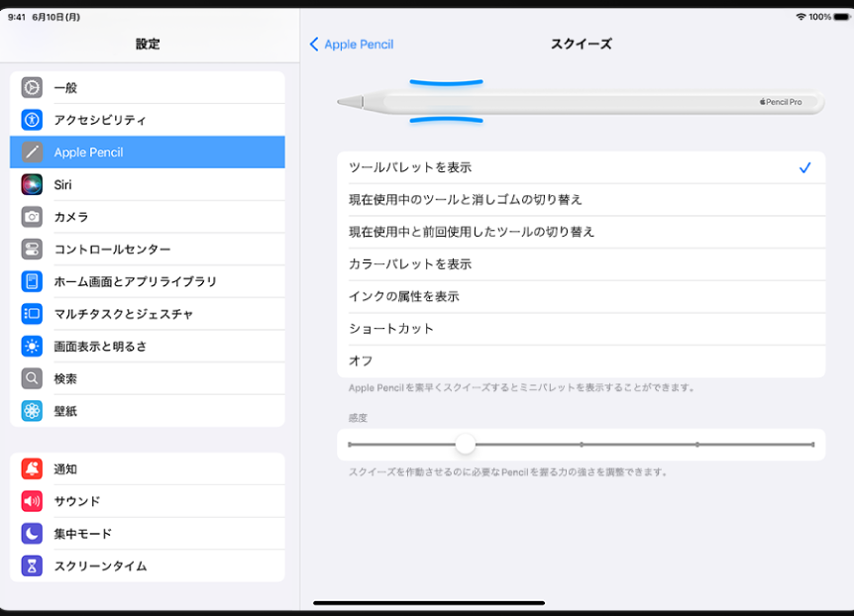Viewport: 854px width, 616px height.
Task: Tap the Wi-Fi status icon
Action: click(x=801, y=17)
